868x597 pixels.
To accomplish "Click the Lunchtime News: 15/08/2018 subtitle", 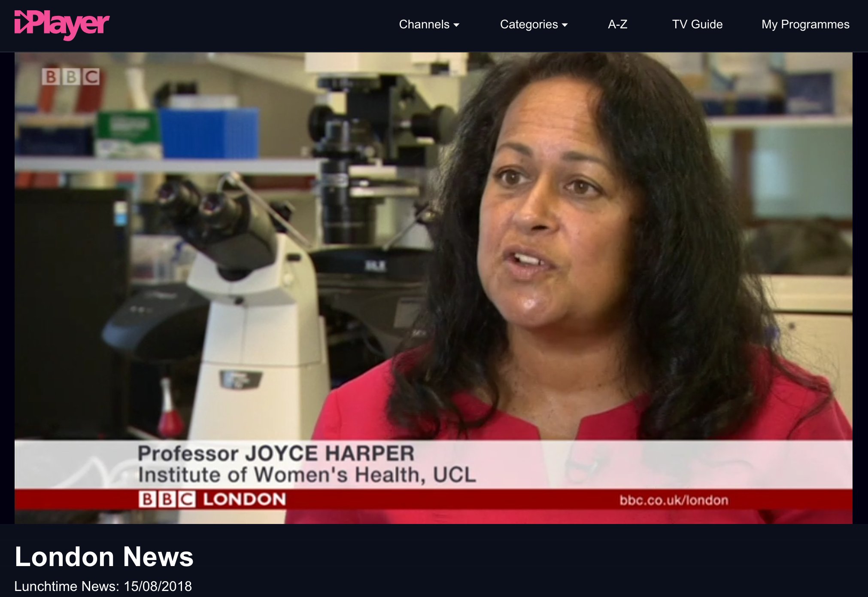I will (103, 586).
